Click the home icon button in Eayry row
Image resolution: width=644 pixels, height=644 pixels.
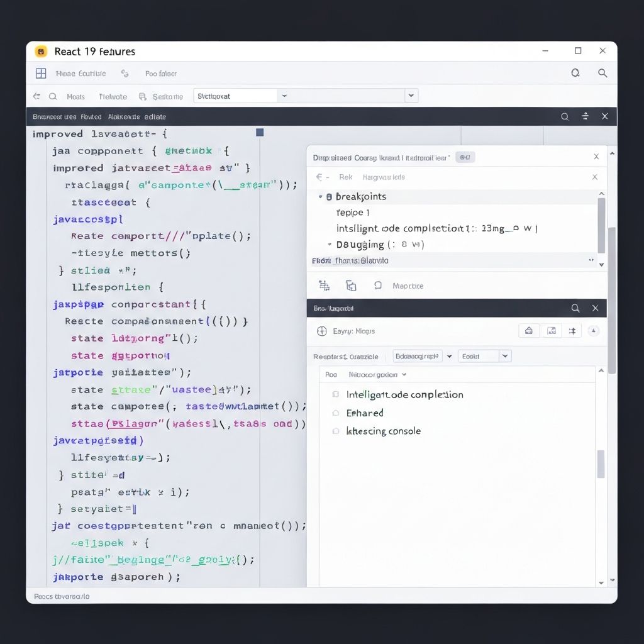[529, 331]
